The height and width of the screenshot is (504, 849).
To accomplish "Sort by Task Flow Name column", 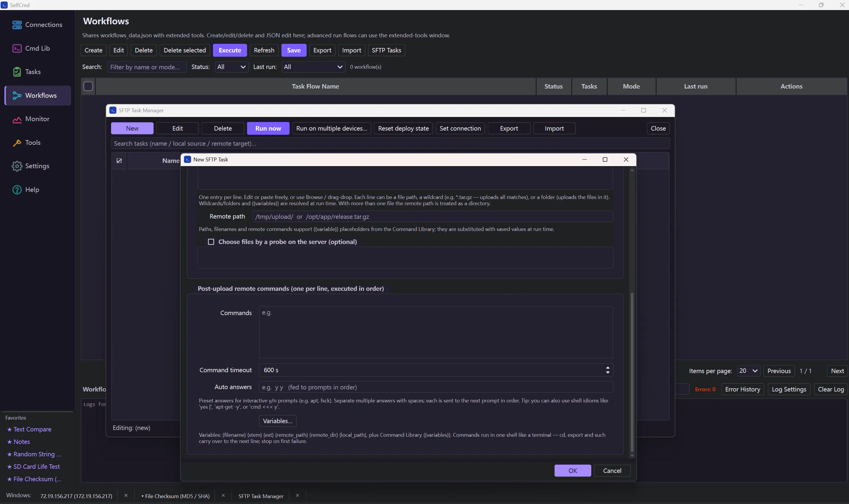I will 315,86.
